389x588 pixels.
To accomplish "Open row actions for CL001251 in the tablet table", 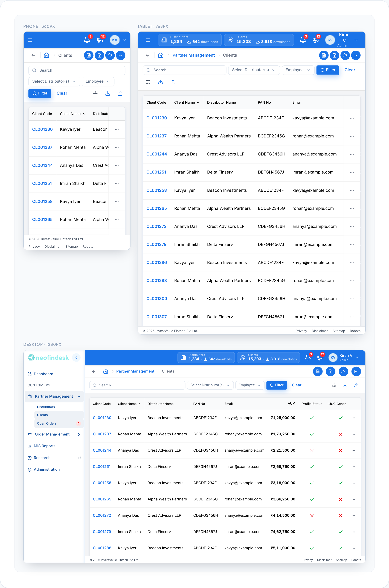I will [x=352, y=172].
